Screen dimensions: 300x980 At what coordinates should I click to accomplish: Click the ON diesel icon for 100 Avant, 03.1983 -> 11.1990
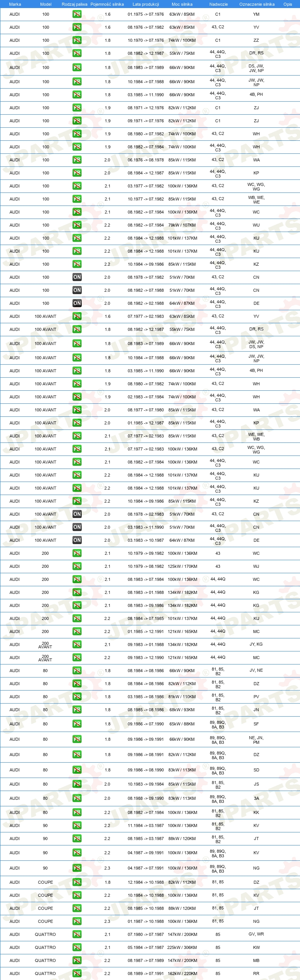pos(77,527)
